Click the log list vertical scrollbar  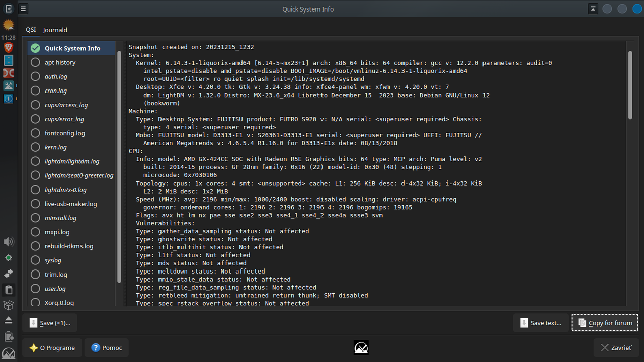[x=119, y=166]
